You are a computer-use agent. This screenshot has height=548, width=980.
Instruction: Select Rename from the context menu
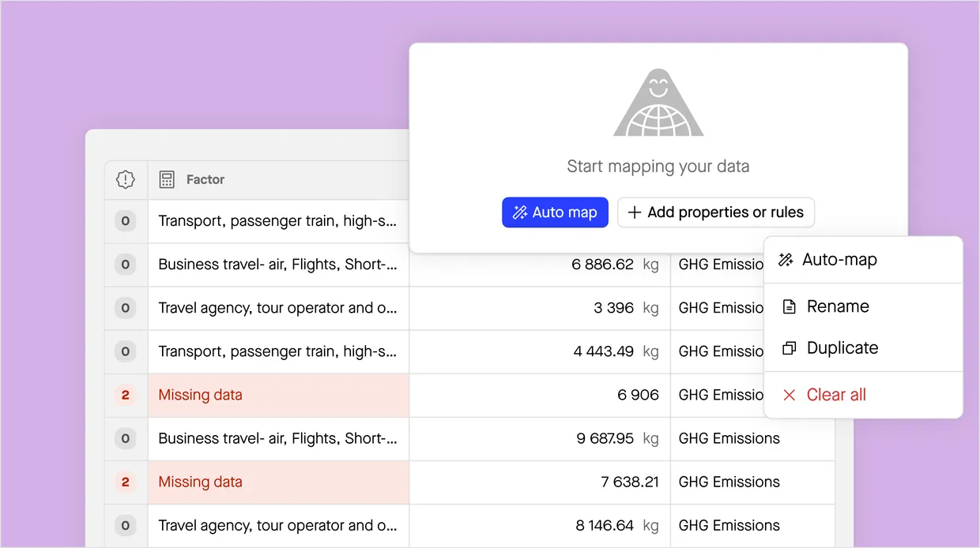click(x=837, y=306)
